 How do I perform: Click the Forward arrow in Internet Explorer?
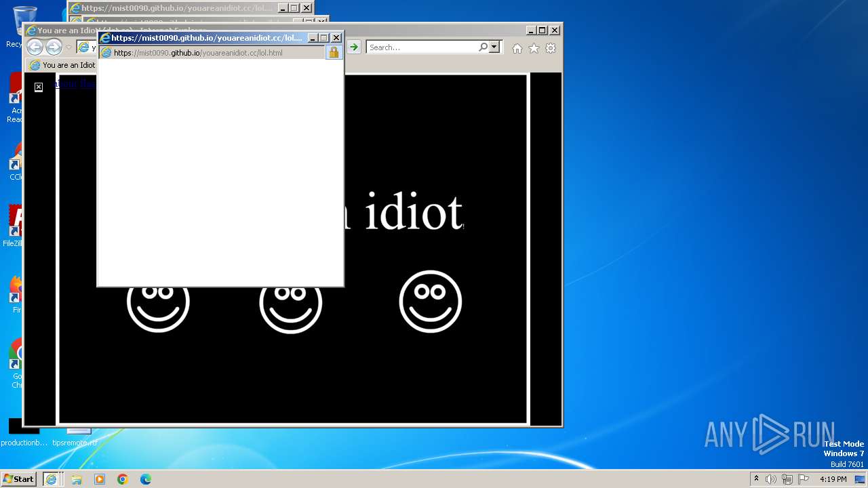54,47
